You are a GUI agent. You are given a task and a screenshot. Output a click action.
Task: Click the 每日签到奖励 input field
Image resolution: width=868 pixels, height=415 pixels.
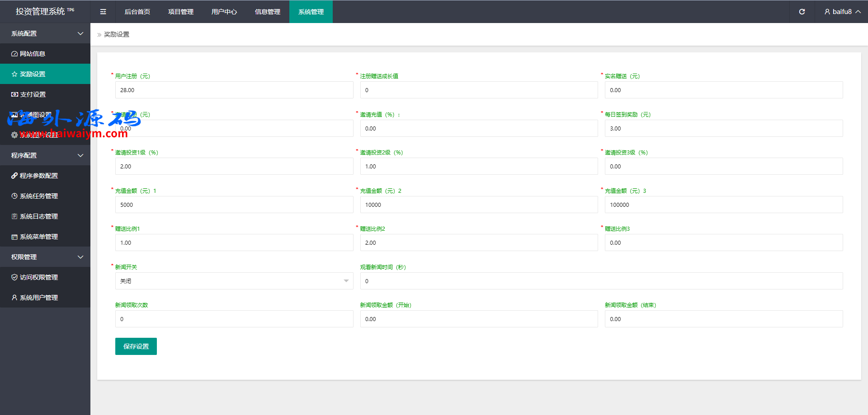(723, 128)
